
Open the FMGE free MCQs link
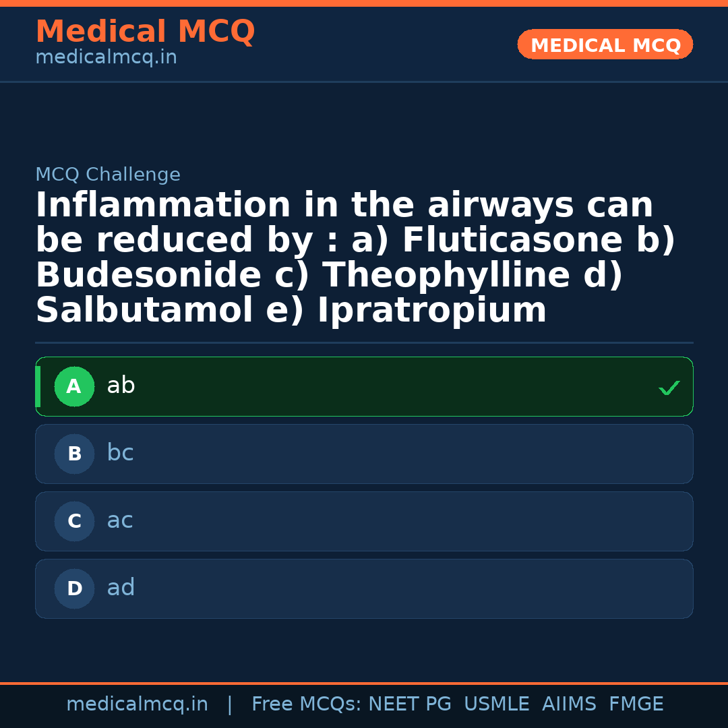click(x=636, y=704)
